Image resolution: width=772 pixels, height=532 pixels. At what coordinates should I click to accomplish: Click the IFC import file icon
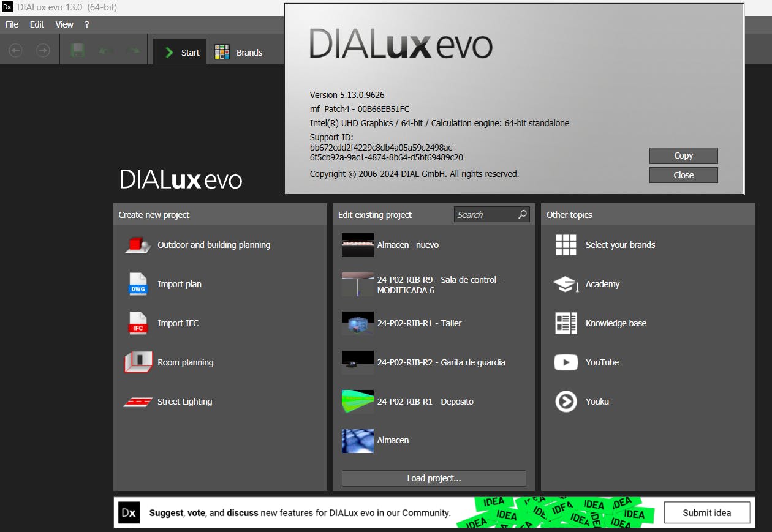138,323
